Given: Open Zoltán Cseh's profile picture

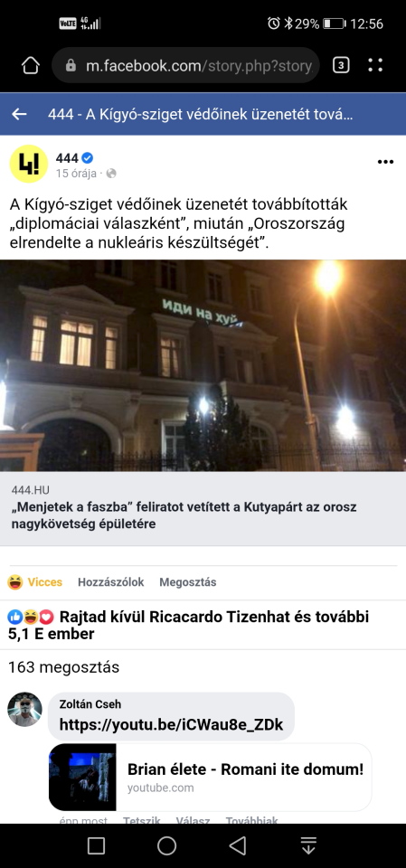Looking at the screenshot, I should point(25,709).
